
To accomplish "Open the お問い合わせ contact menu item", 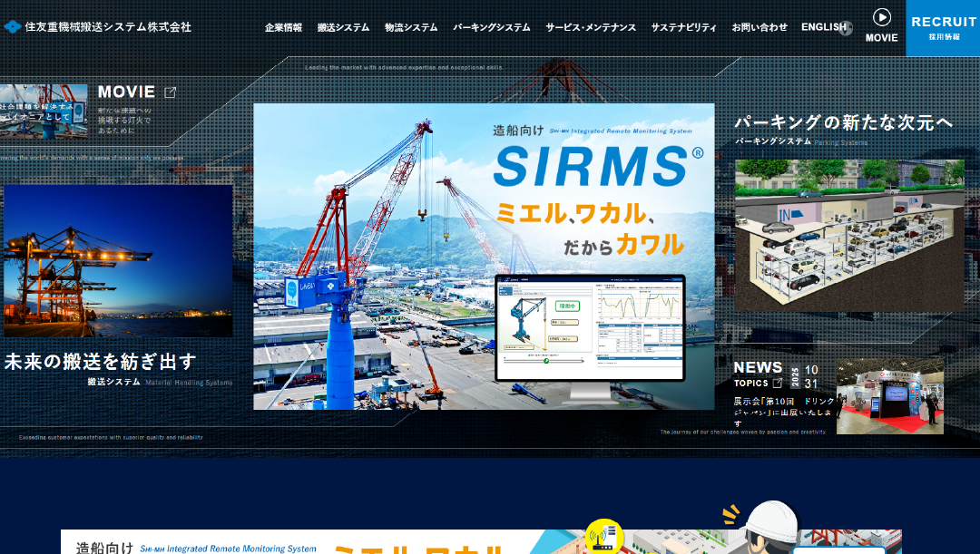I will pos(760,28).
